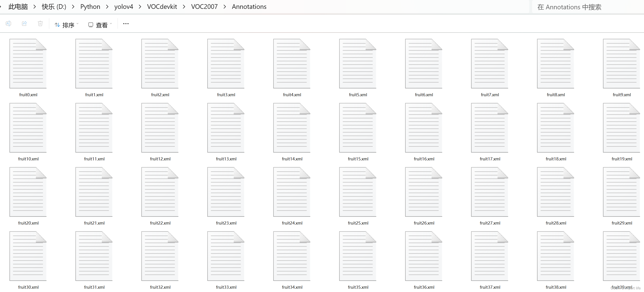The image size is (644, 292).
Task: Select the fruit27.xml file icon
Action: (x=490, y=192)
